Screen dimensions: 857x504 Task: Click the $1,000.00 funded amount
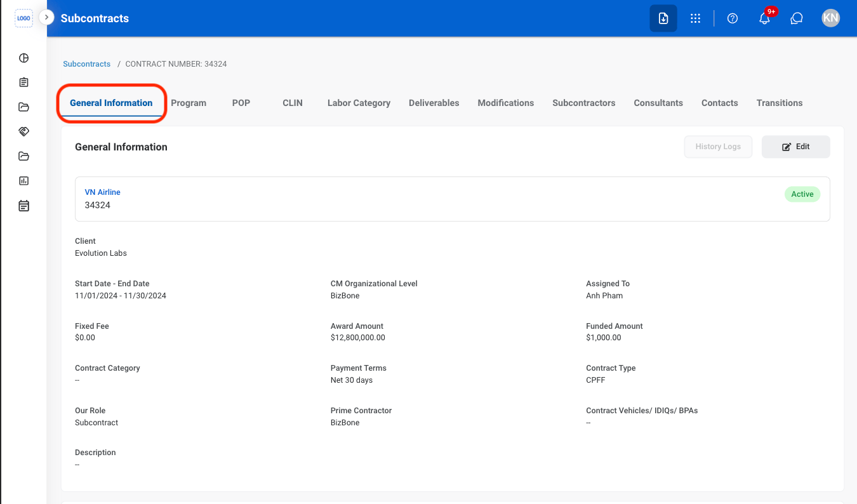pyautogui.click(x=604, y=338)
